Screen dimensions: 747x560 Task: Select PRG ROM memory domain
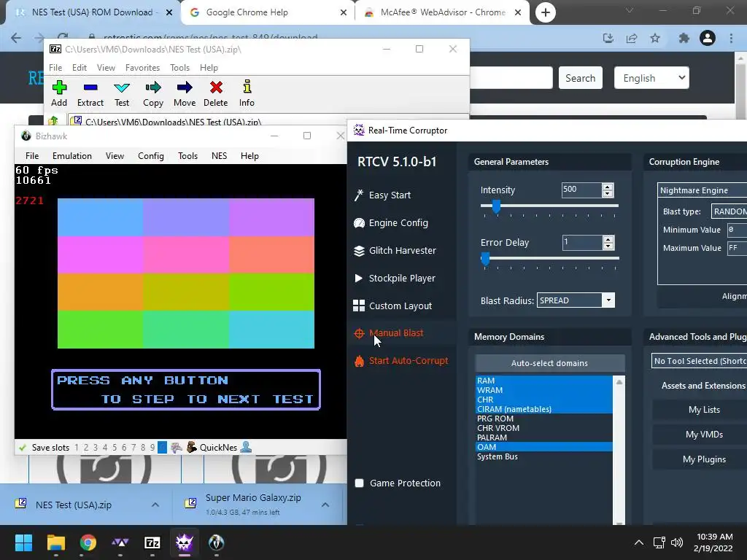tap(543, 419)
